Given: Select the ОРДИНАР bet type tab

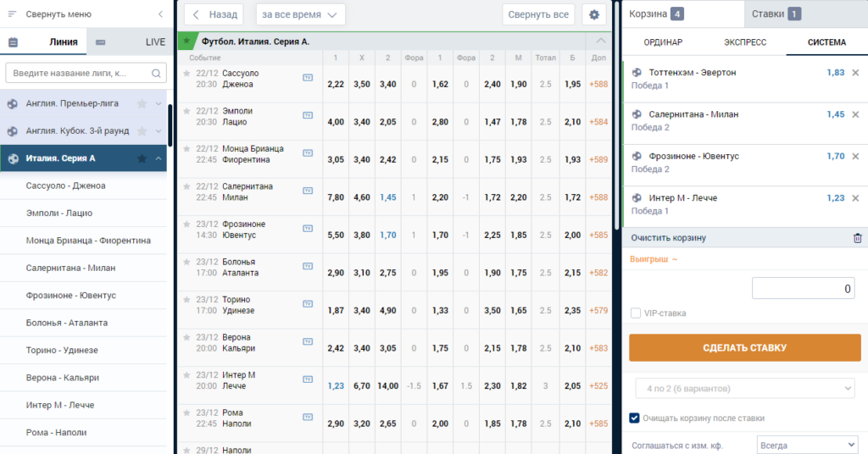Looking at the screenshot, I should click(x=663, y=42).
